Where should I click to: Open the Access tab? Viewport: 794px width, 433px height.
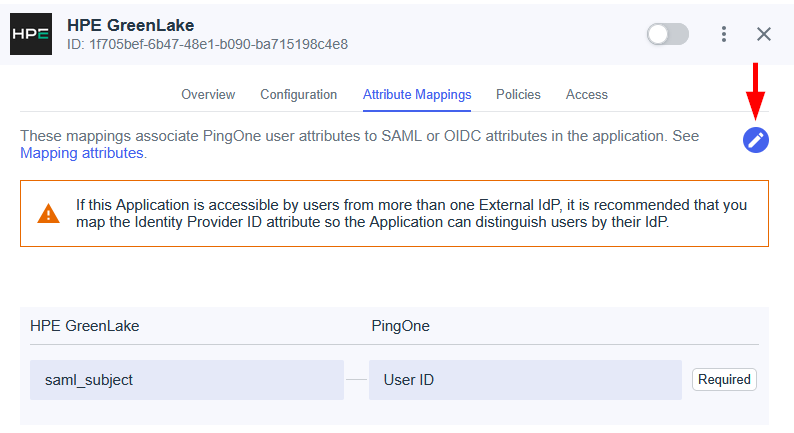(587, 95)
